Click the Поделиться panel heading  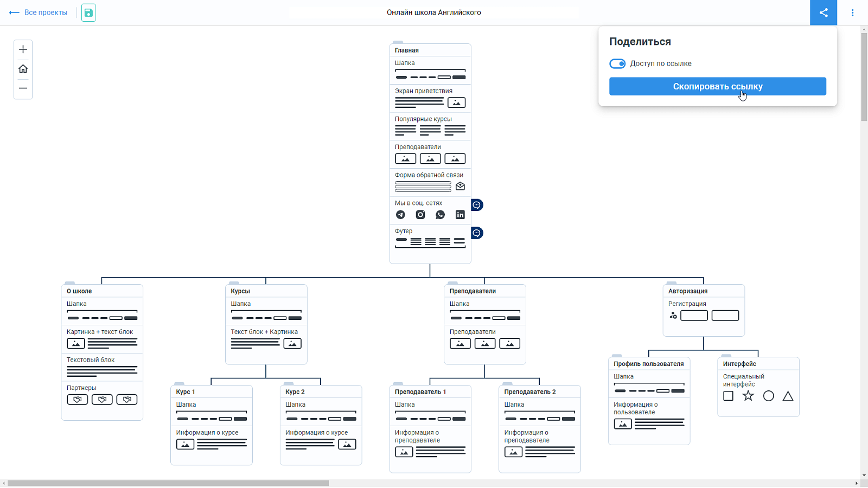click(640, 42)
